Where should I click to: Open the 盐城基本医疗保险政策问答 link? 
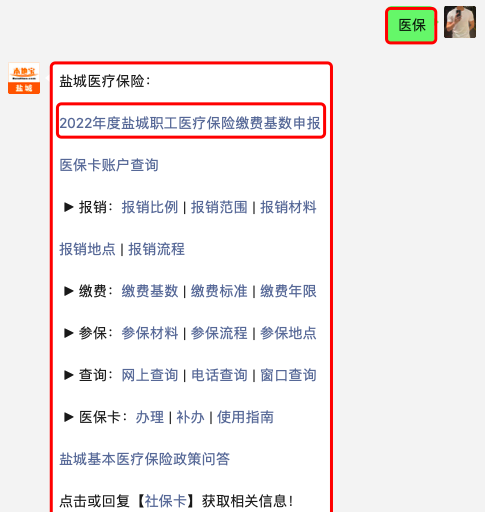144,459
